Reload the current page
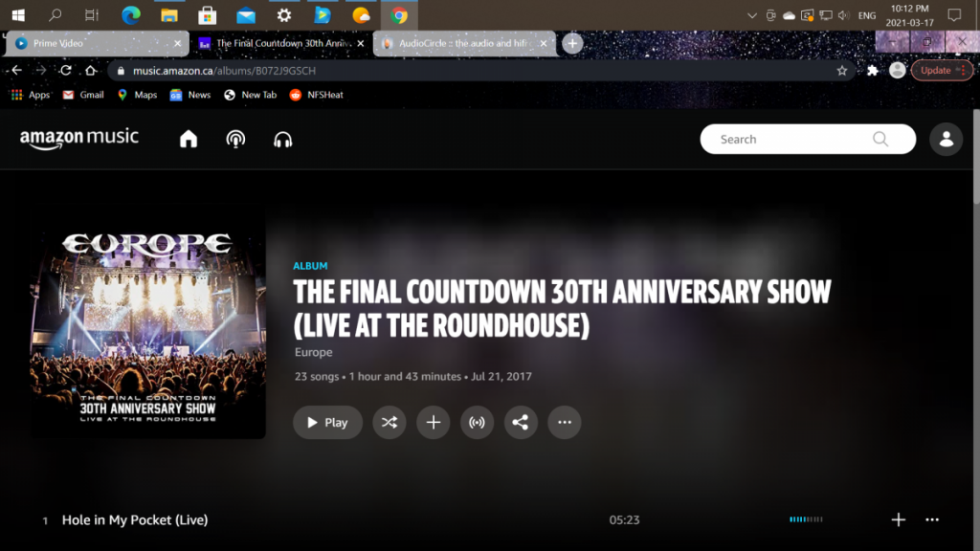 click(x=66, y=71)
